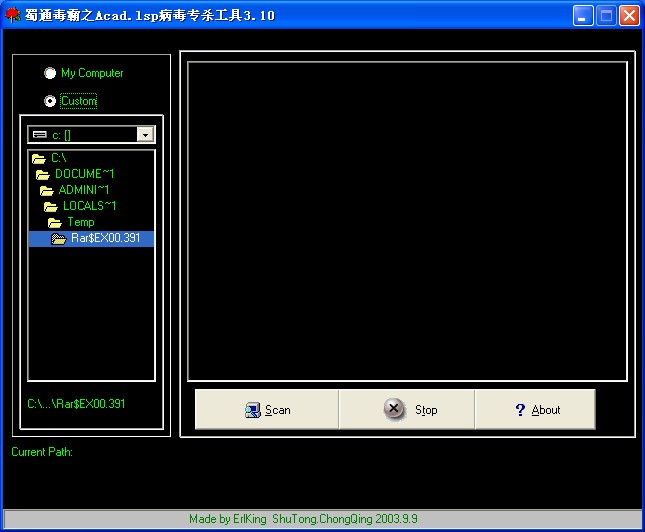645x532 pixels.
Task: Click the red app icon in title bar
Action: (12, 15)
